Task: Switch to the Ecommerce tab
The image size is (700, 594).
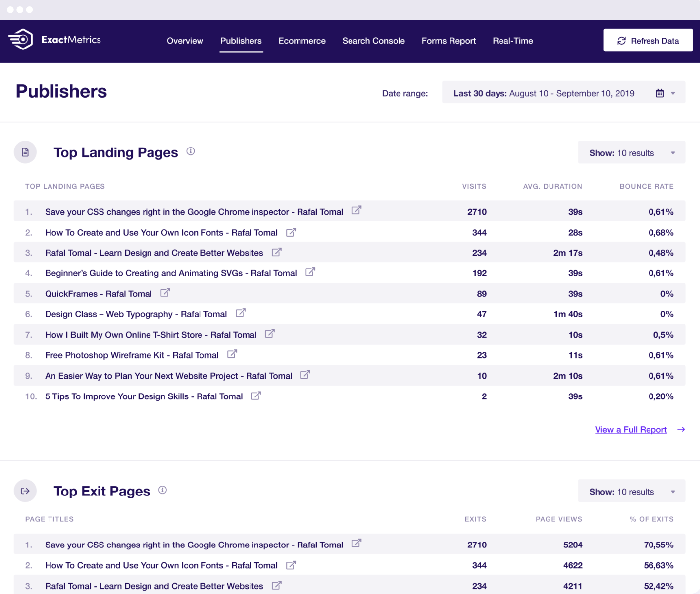Action: 302,41
